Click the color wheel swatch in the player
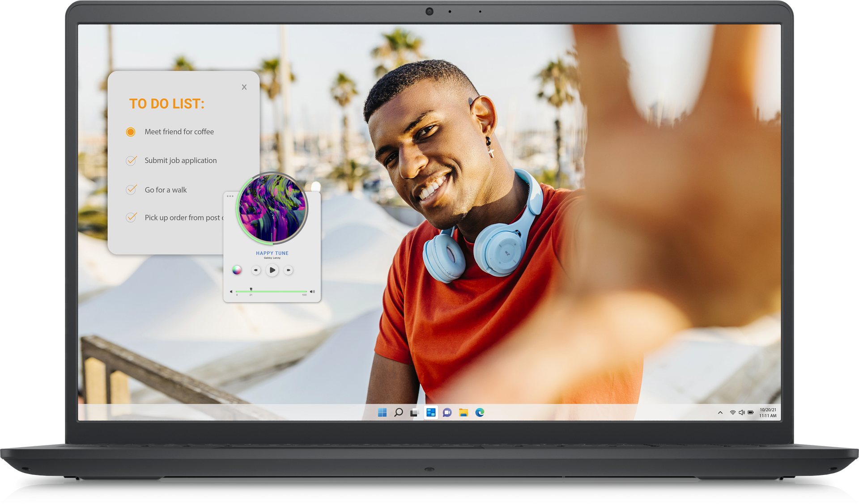Screen dimensions: 859x504 coord(237,270)
